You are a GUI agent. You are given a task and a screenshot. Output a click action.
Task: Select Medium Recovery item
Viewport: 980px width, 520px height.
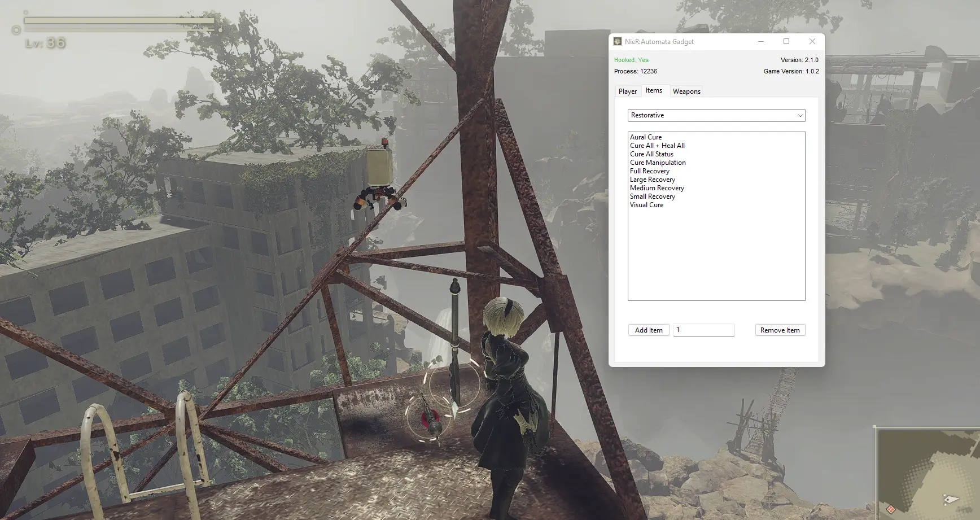tap(657, 188)
